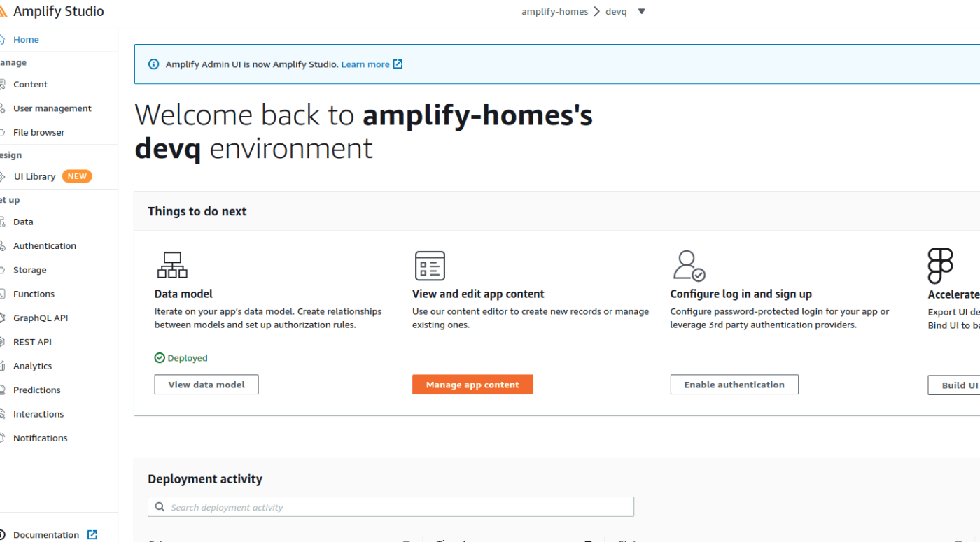Click the devq breadcrumb text
This screenshot has height=542, width=980.
[x=616, y=12]
